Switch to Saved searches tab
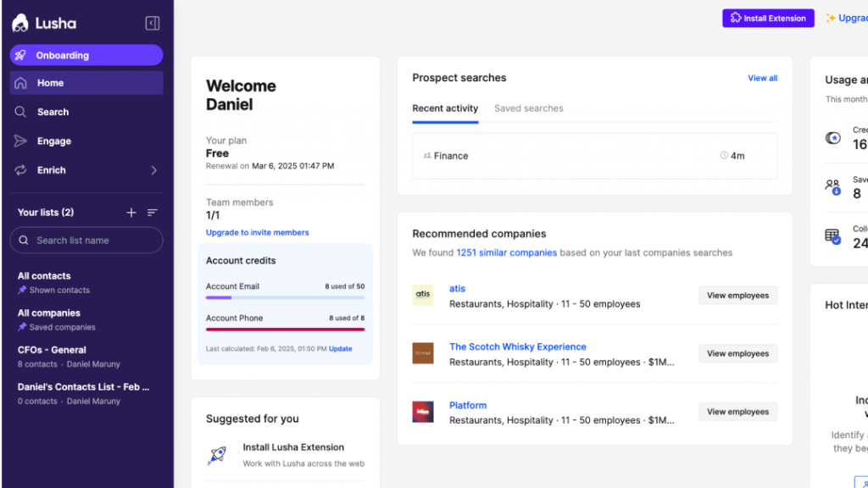The height and width of the screenshot is (488, 868). tap(529, 108)
